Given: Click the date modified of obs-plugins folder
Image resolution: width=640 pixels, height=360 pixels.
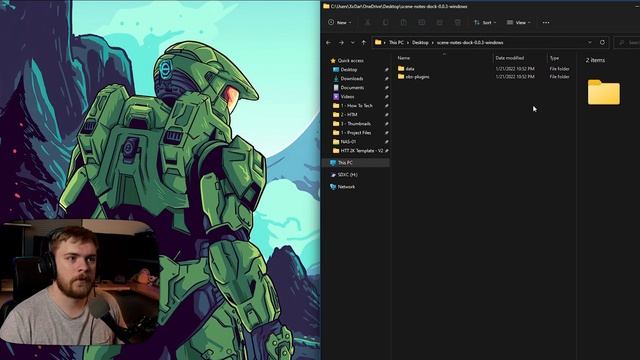Looking at the screenshot, I should [x=515, y=76].
